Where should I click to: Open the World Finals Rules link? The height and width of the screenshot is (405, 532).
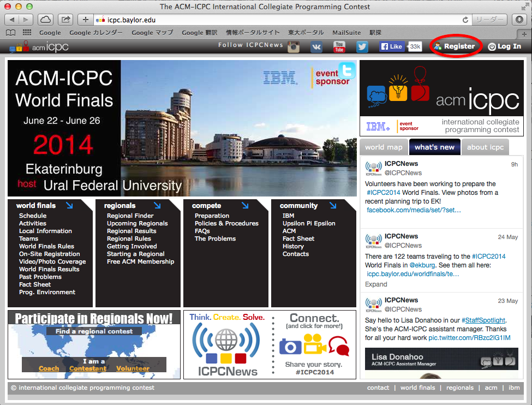tap(46, 246)
